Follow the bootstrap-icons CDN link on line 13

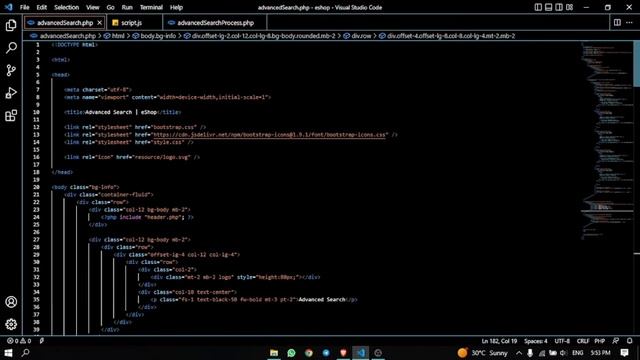pyautogui.click(x=269, y=135)
